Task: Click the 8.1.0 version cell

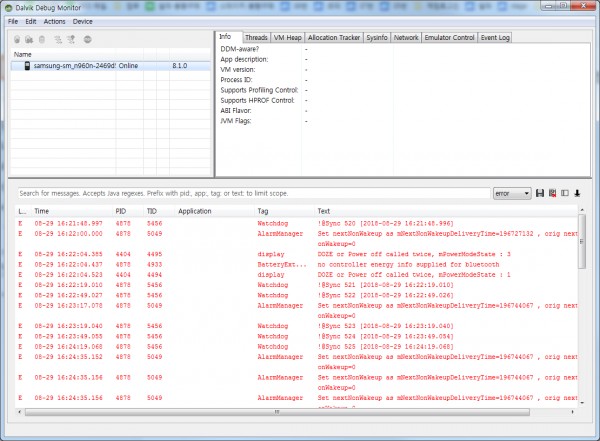Action: point(179,66)
